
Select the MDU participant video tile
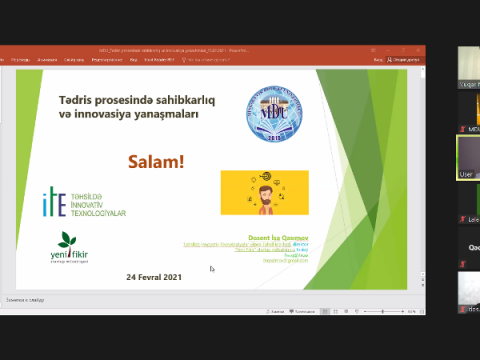pyautogui.click(x=469, y=112)
